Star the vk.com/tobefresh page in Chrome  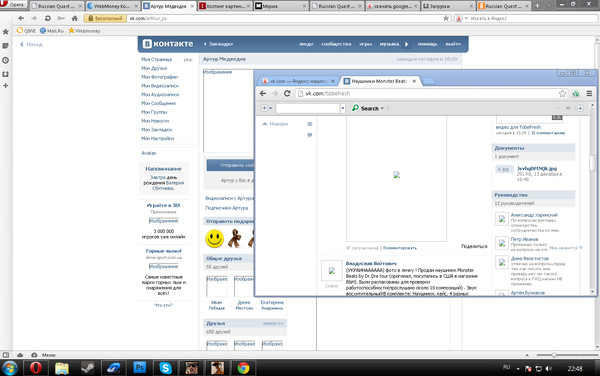(x=562, y=93)
